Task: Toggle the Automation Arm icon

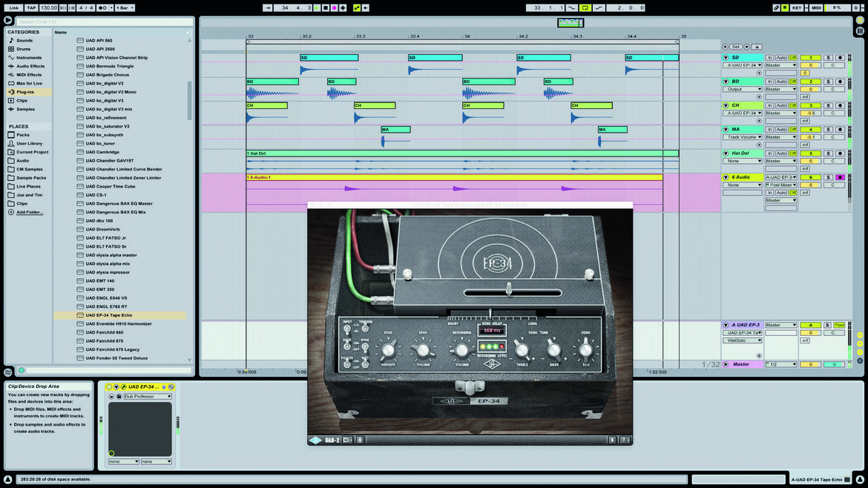Action: pos(357,7)
